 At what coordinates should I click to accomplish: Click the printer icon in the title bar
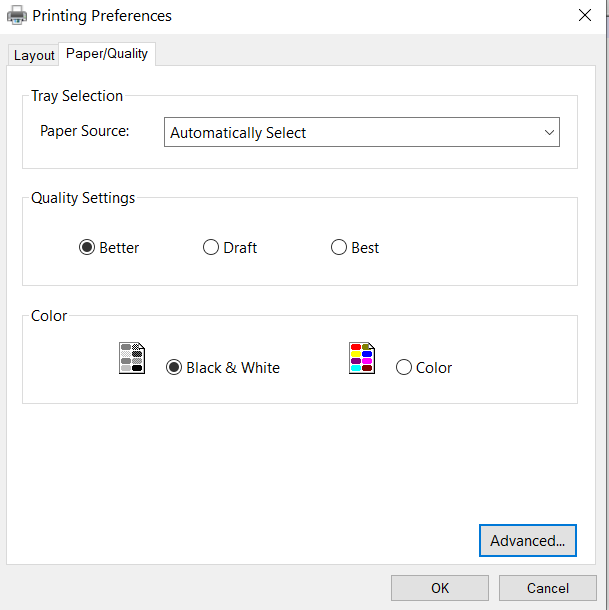pos(16,15)
